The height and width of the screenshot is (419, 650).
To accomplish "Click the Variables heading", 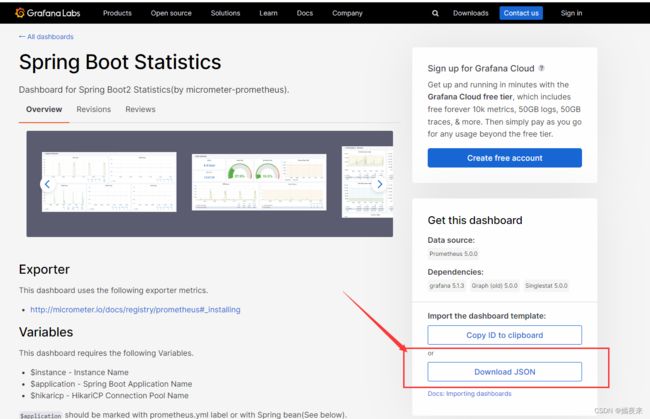I will (x=46, y=332).
